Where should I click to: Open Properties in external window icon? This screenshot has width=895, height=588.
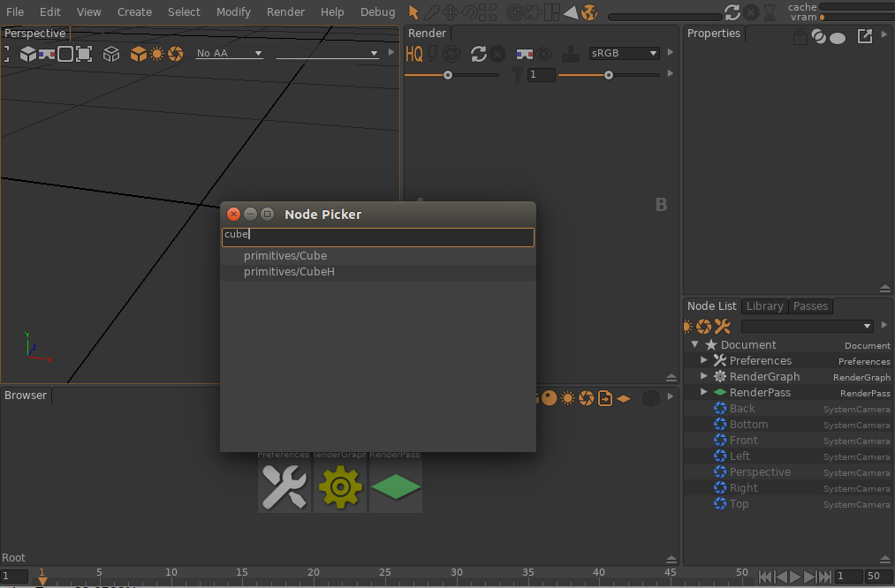click(x=865, y=37)
